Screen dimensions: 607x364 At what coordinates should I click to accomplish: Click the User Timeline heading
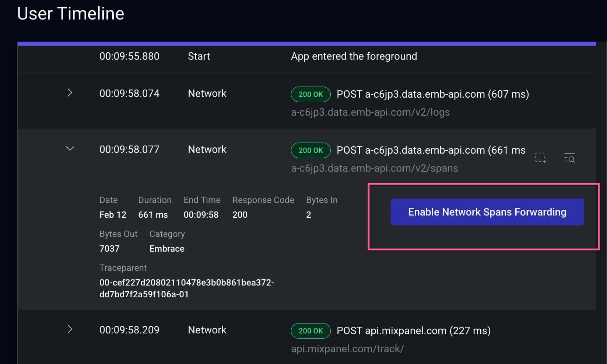point(70,14)
